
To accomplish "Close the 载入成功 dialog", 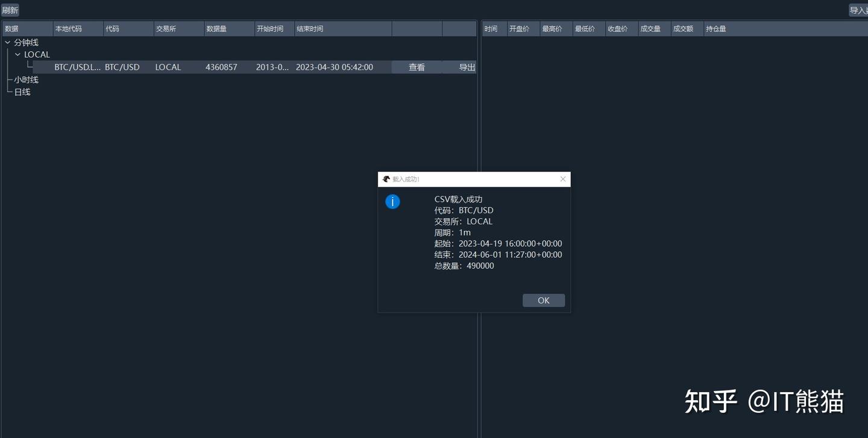I will tap(562, 179).
